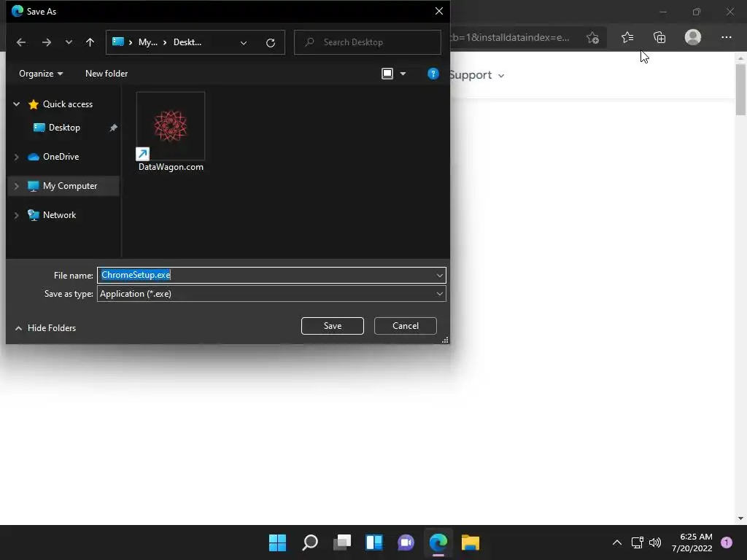Open Task View on the taskbar
Image resolution: width=747 pixels, height=560 pixels.
pos(342,542)
